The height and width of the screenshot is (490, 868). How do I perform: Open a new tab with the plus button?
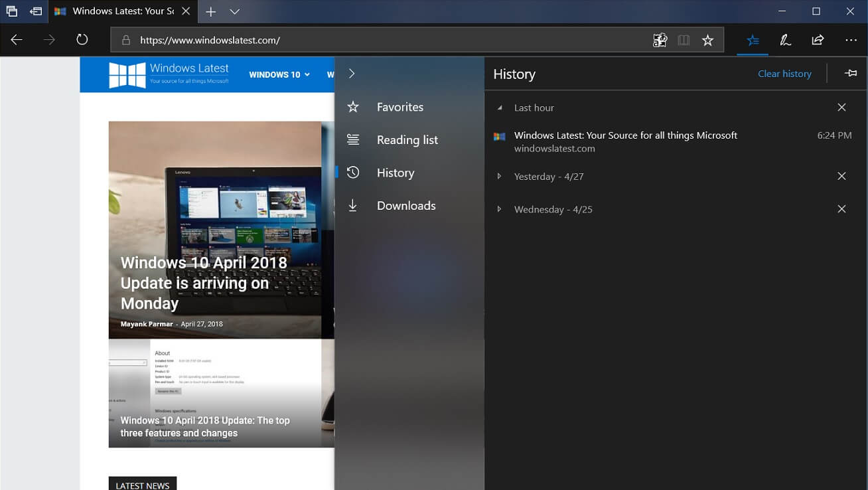click(x=211, y=11)
